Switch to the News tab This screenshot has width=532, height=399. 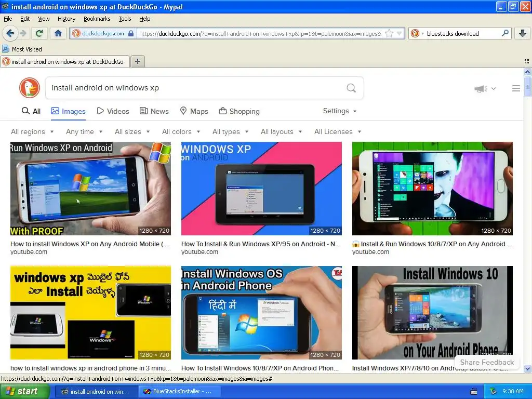[154, 111]
